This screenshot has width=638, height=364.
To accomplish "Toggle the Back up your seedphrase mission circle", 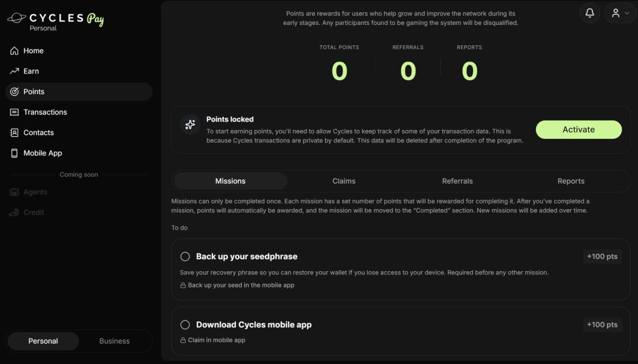I will (185, 257).
